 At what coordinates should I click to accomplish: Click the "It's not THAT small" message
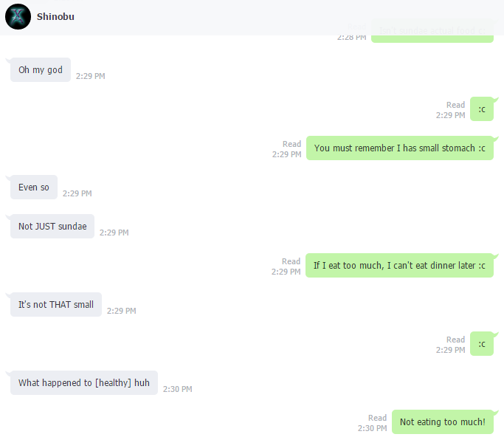(x=56, y=305)
